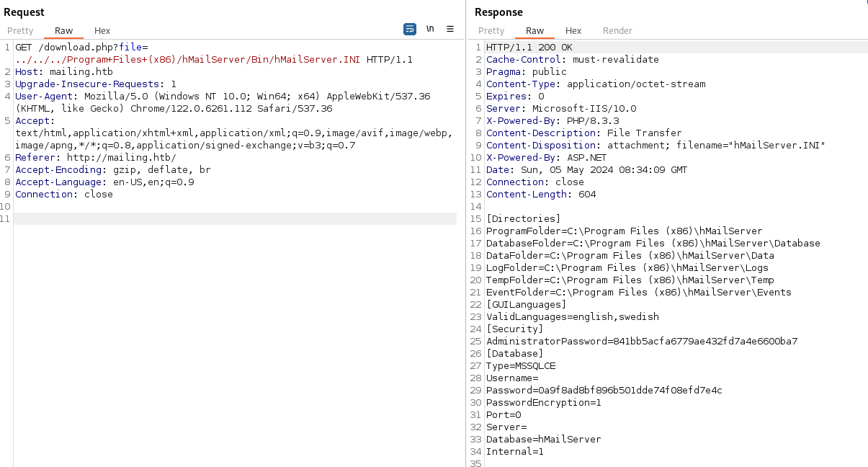Click the 'Accept:' header name in the request
The width and height of the screenshot is (868, 467).
tap(35, 120)
